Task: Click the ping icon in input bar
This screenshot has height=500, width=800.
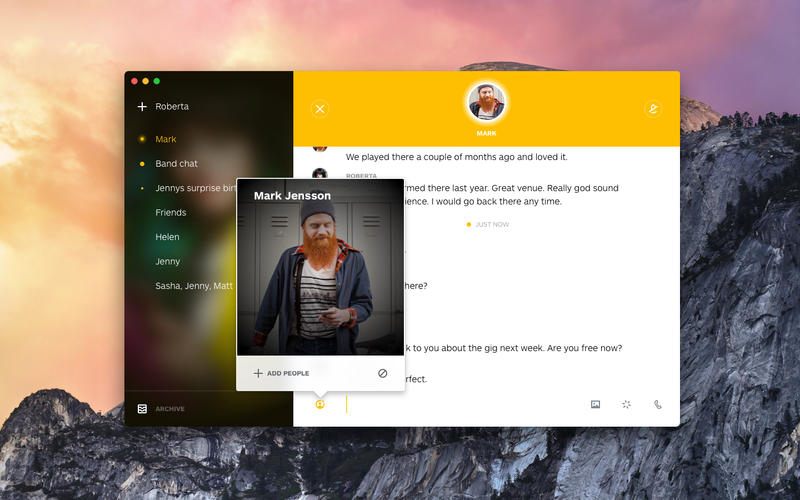Action: (626, 404)
